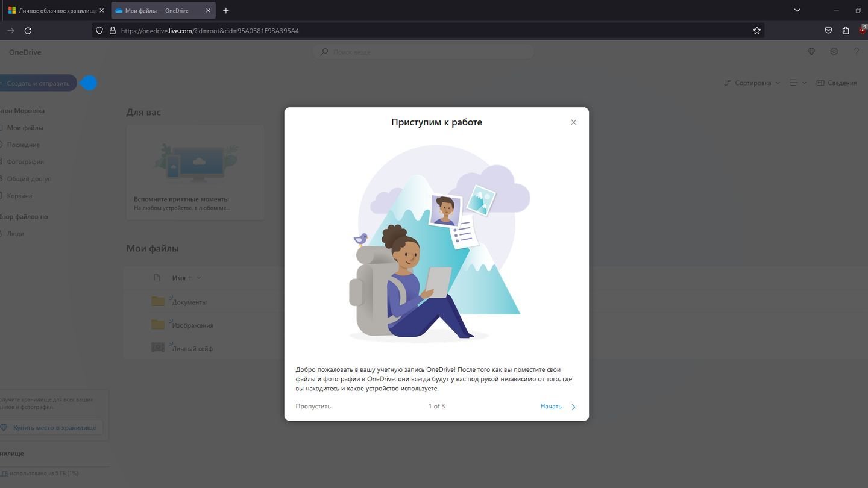The image size is (868, 488).
Task: Open 'Мои файлы' in the sidebar
Action: click(x=25, y=128)
